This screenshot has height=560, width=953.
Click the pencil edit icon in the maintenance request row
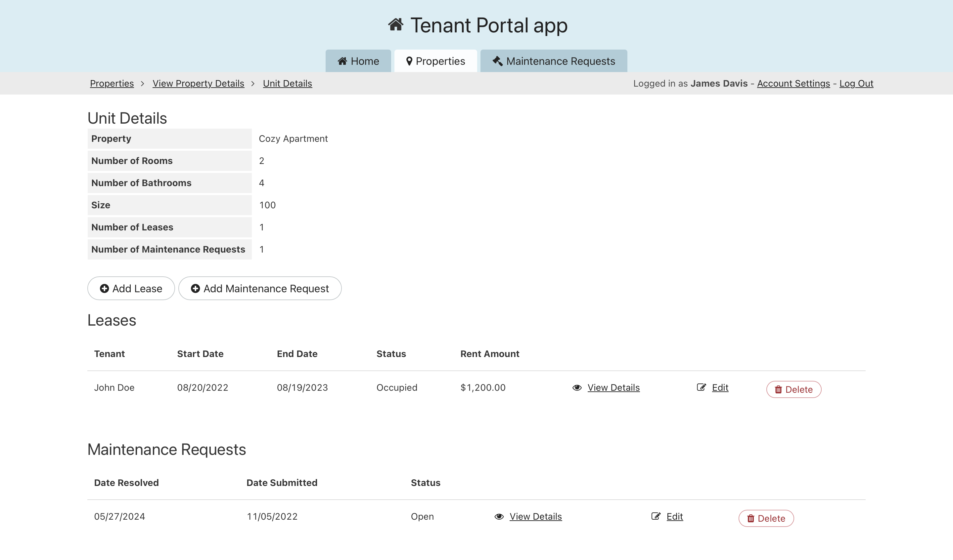(x=656, y=516)
